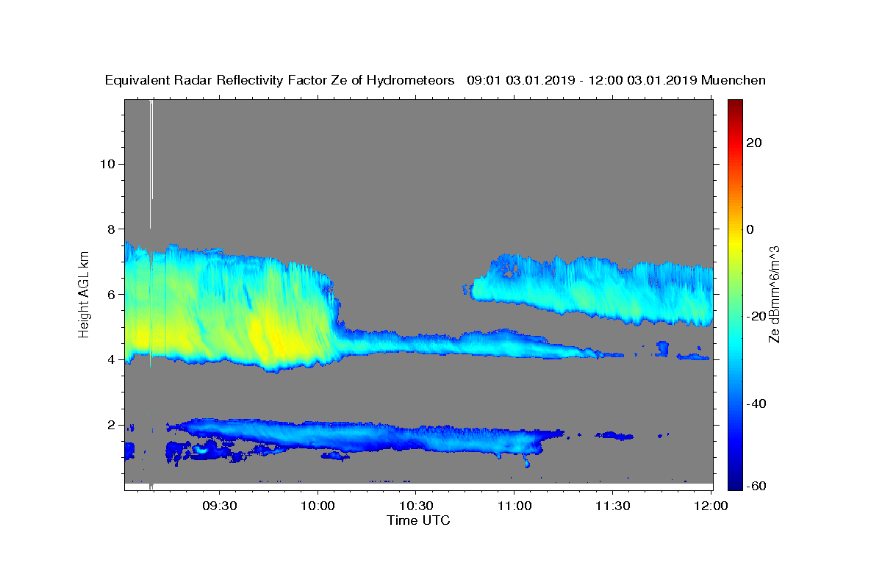Click the white vertical data gap line near 09:10
This screenshot has height=588, width=882.
(x=151, y=163)
